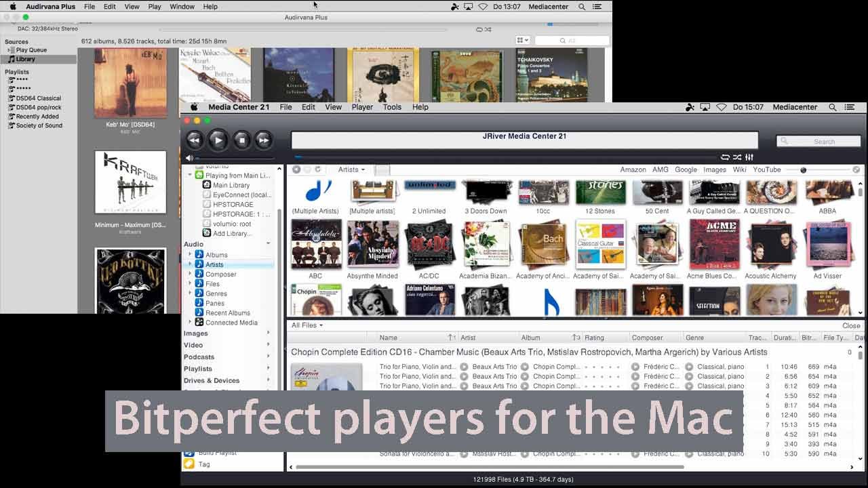
Task: Select Main Library in JRiver tree
Action: 231,185
